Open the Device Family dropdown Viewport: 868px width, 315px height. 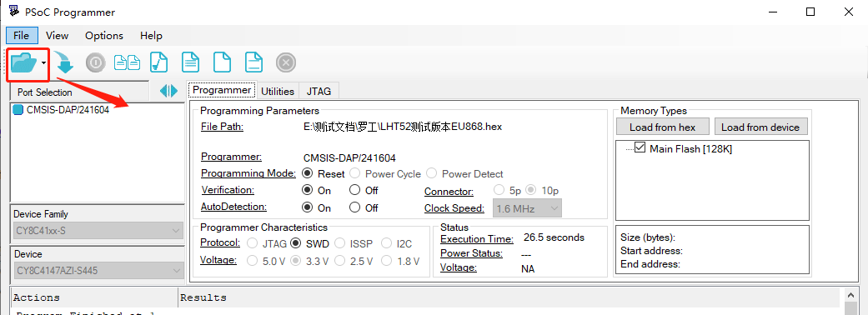(x=98, y=231)
